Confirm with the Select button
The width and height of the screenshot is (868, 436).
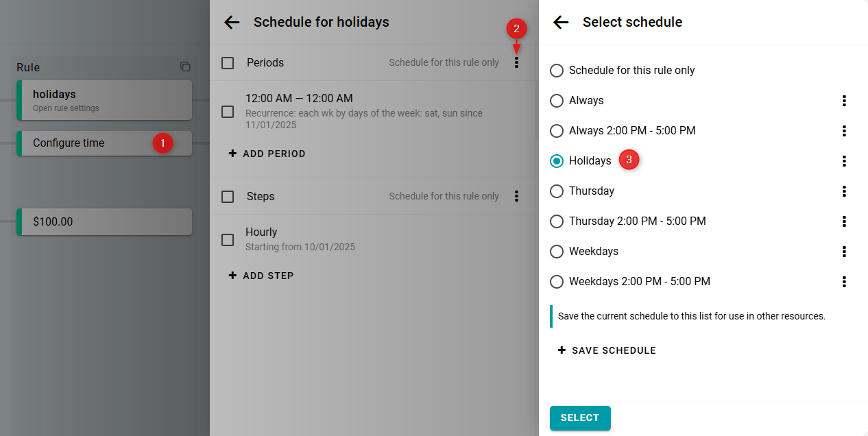[579, 417]
